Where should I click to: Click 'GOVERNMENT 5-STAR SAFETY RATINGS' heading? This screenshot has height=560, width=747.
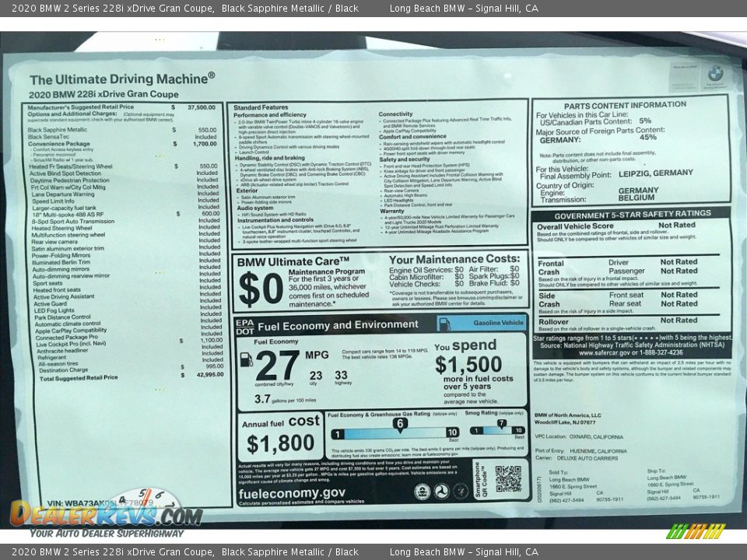pos(632,215)
